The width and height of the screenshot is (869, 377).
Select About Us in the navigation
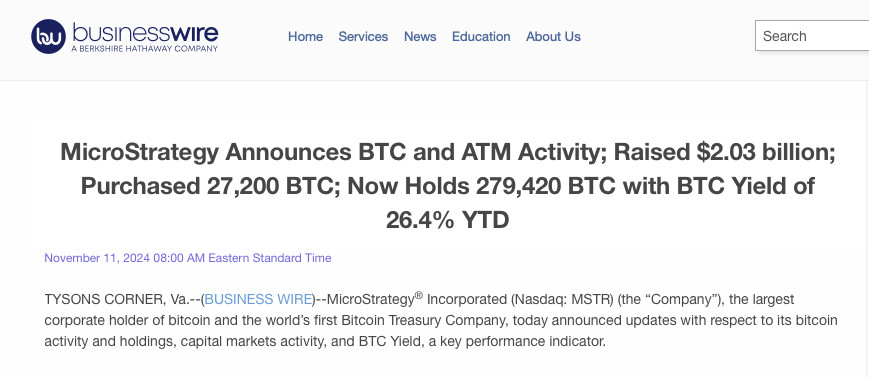click(553, 37)
